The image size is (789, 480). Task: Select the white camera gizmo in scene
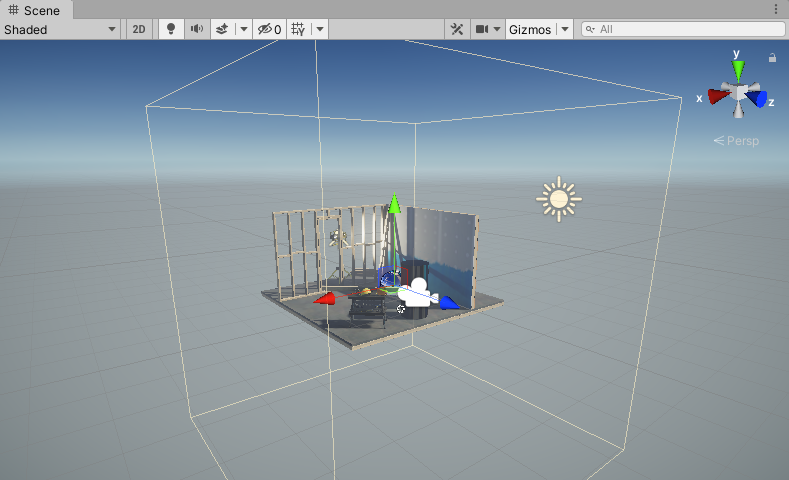click(x=417, y=292)
